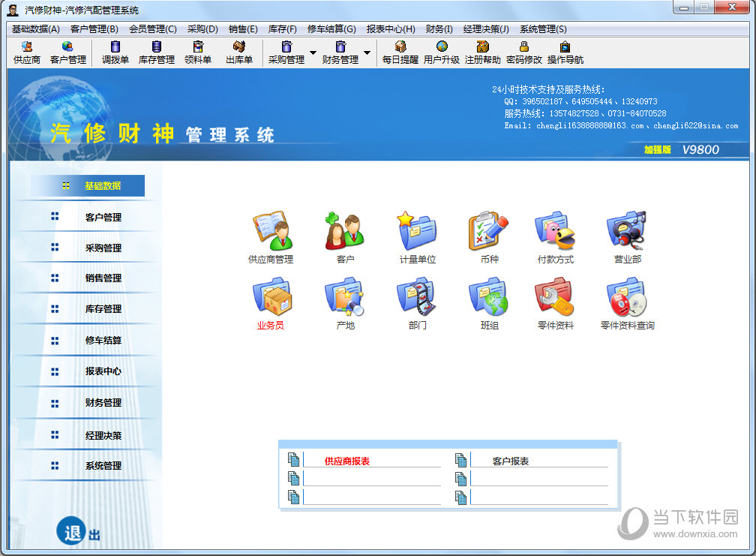The image size is (756, 556).
Task: Open the 客户 people icon
Action: [345, 231]
